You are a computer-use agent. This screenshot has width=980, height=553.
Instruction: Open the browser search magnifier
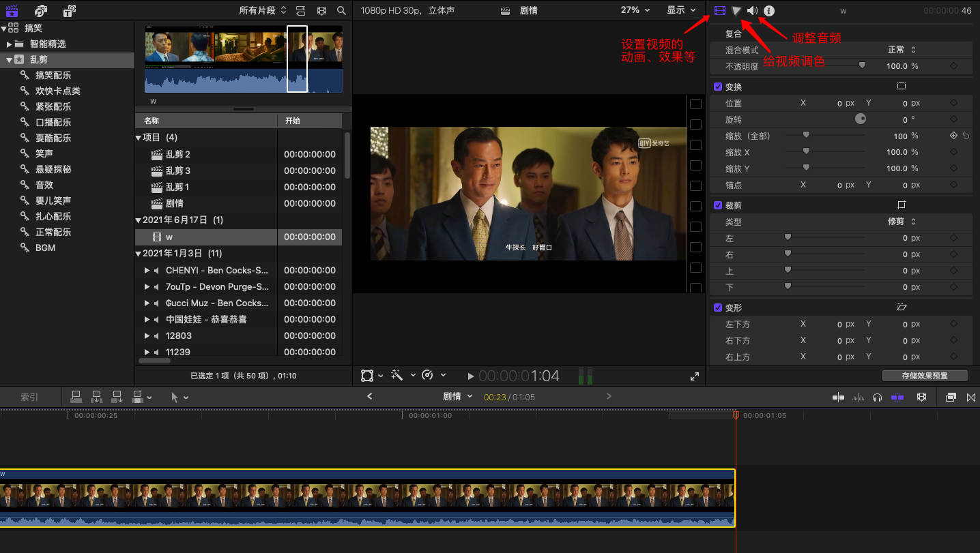pyautogui.click(x=341, y=10)
